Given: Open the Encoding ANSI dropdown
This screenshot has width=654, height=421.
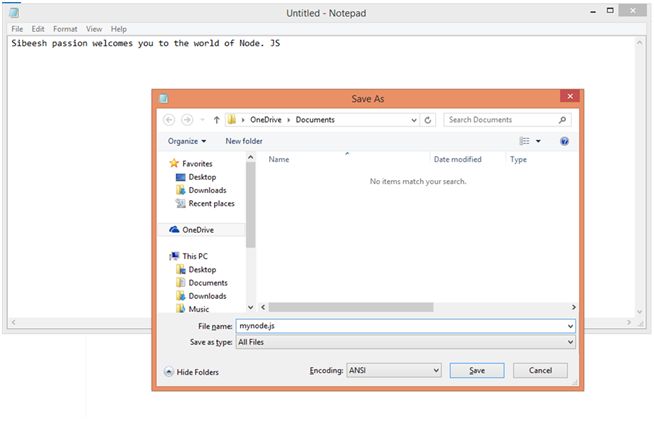Looking at the screenshot, I should click(394, 370).
